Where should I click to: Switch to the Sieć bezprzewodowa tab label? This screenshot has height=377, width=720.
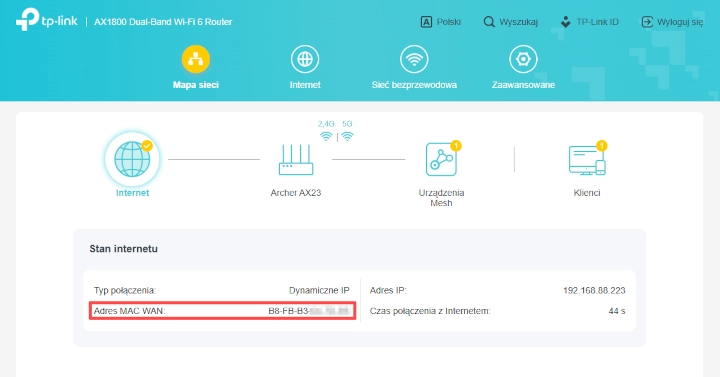tap(414, 84)
